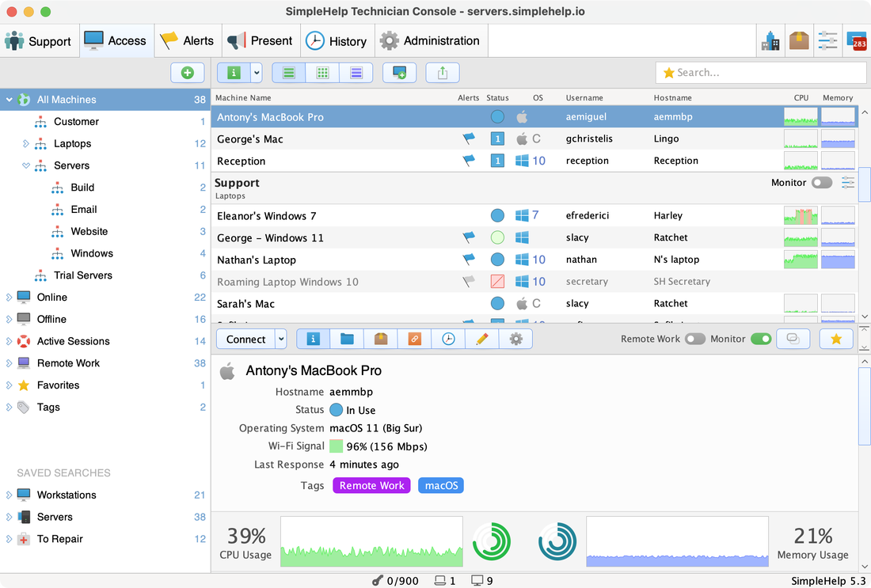Go to the Present tab
The height and width of the screenshot is (588, 871).
[x=261, y=41]
